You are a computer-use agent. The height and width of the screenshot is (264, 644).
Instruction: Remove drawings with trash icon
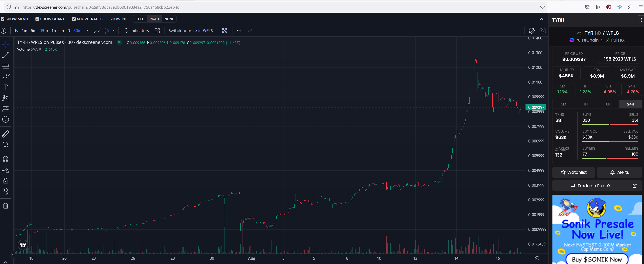[6, 206]
